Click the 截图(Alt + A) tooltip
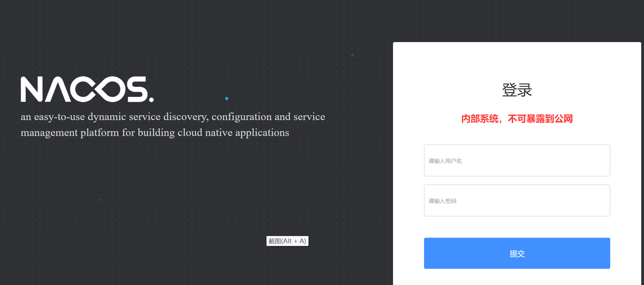This screenshot has width=644, height=285. pos(287,241)
